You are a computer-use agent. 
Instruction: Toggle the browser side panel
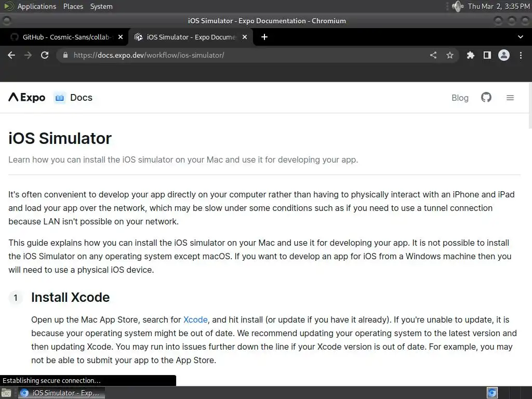click(487, 55)
